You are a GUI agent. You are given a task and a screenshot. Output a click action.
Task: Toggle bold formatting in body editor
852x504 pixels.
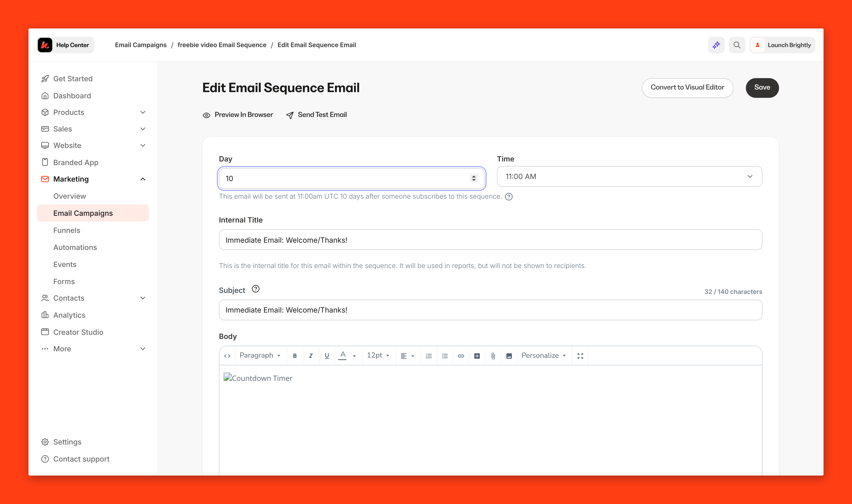295,355
